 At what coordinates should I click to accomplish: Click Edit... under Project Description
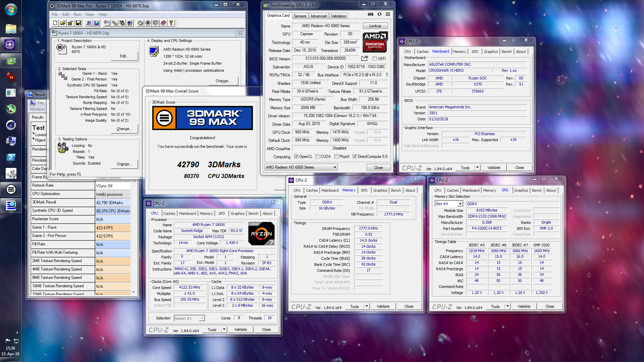point(124,56)
